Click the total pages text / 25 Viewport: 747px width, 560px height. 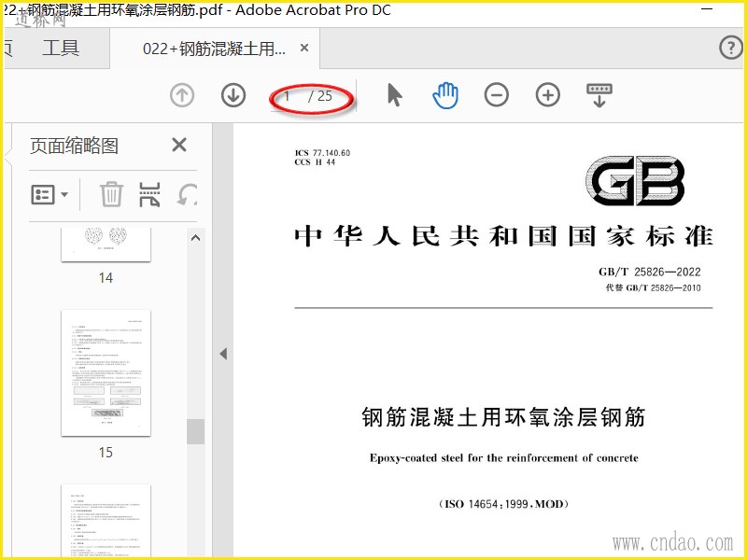(320, 96)
